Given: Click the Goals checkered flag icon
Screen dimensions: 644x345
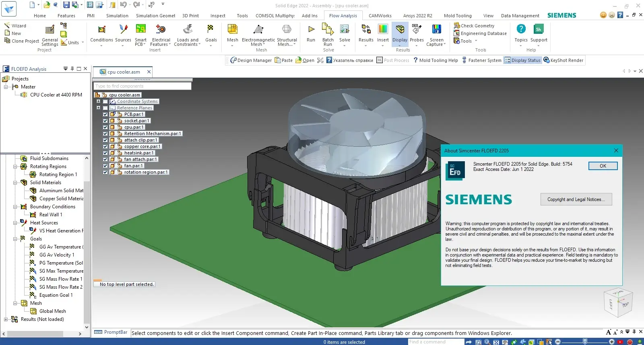Looking at the screenshot, I should (x=211, y=29).
